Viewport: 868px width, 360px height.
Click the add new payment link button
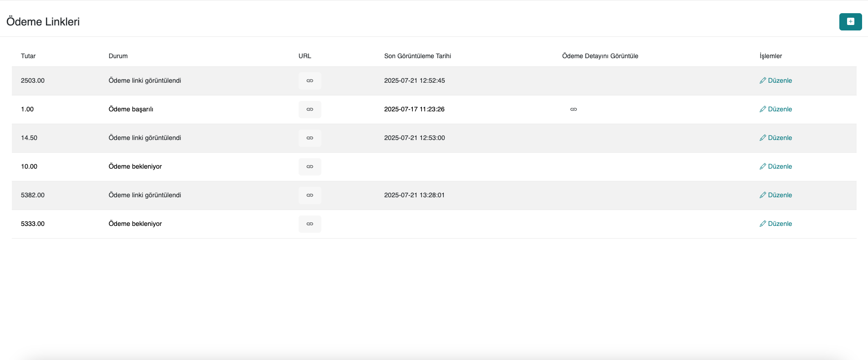(850, 22)
